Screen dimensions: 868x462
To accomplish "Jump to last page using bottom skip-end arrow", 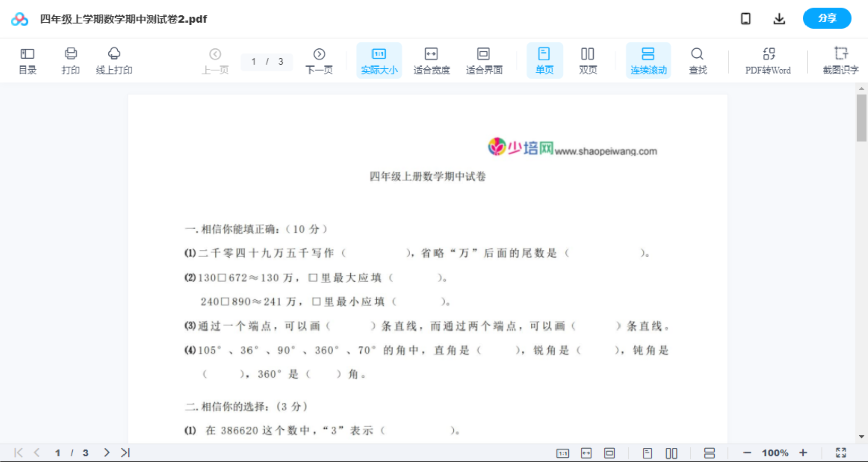I will pyautogui.click(x=125, y=452).
